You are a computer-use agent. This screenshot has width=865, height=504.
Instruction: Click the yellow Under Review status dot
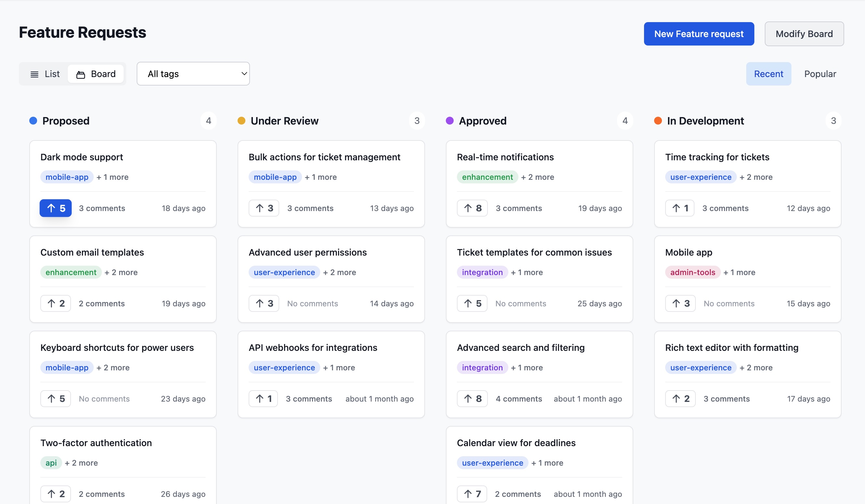[242, 121]
